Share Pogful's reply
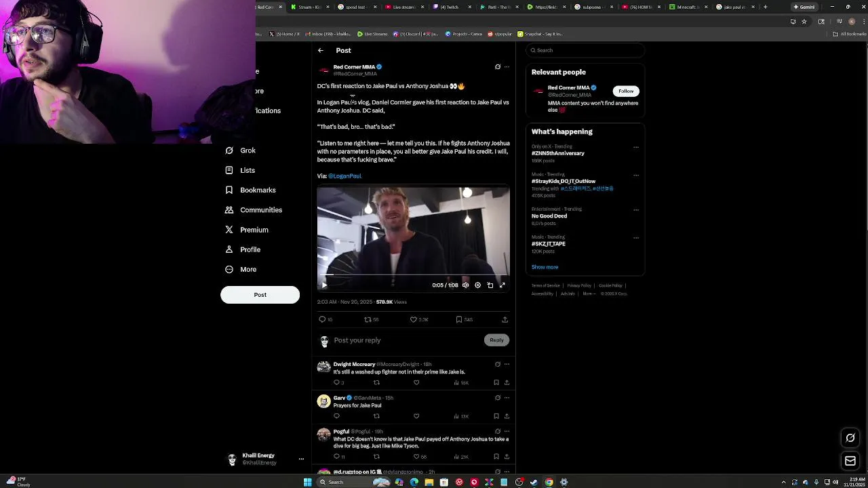Screen dimensions: 868x488 pos(507,457)
